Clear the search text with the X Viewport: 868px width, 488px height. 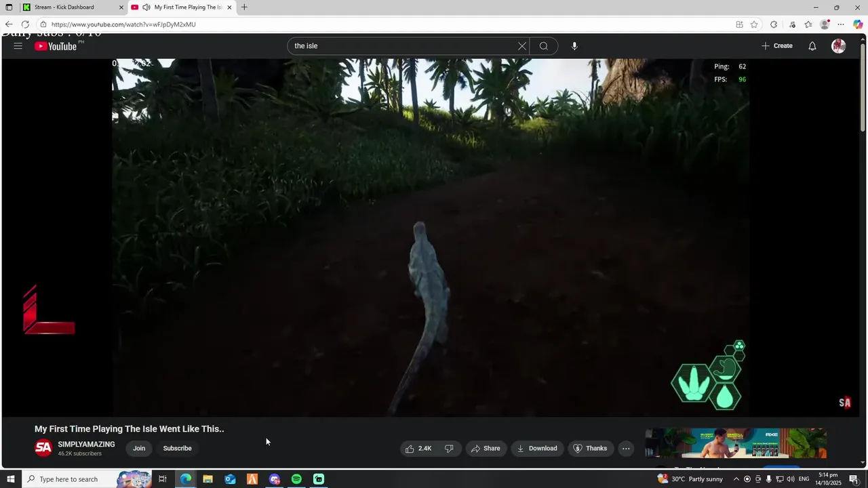click(522, 46)
